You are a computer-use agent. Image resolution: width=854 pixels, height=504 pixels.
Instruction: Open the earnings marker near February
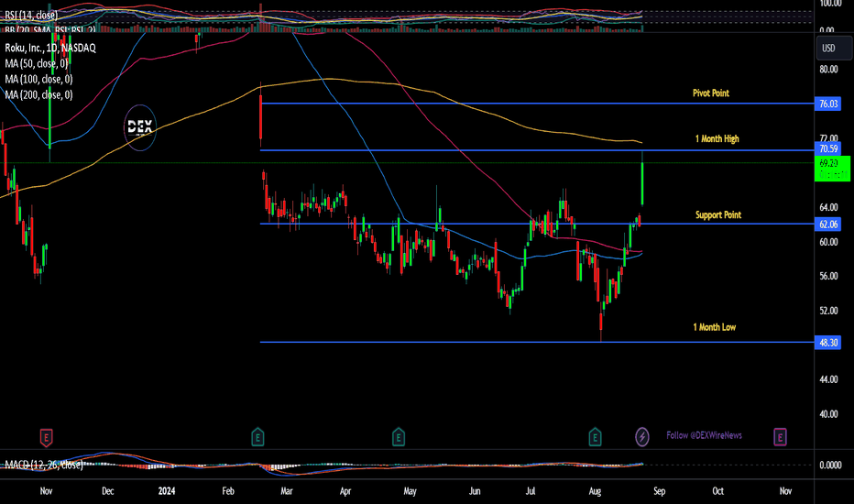point(257,437)
